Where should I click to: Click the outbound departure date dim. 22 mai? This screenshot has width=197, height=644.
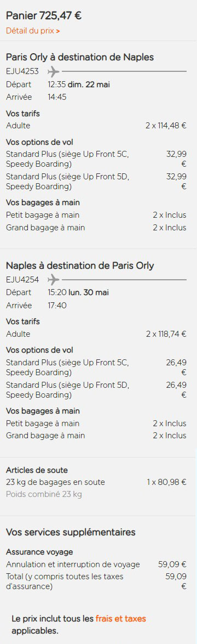tap(89, 84)
